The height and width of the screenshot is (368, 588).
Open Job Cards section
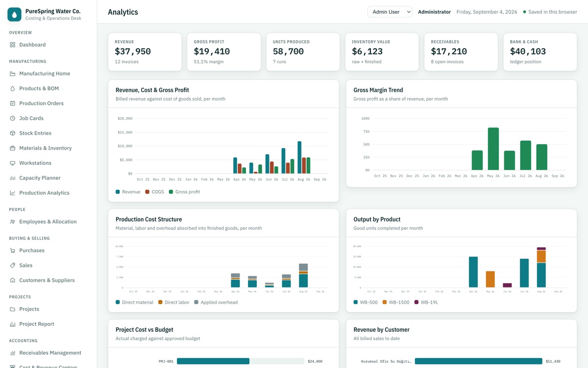pyautogui.click(x=49, y=118)
